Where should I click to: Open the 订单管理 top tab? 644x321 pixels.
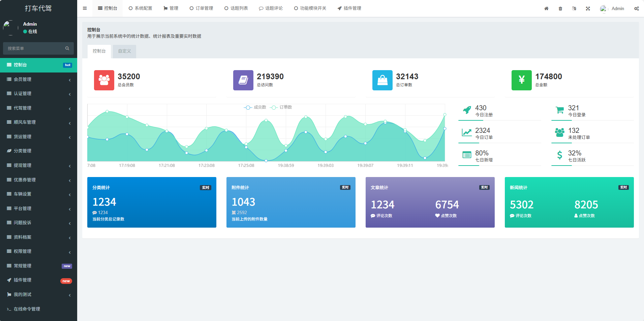pyautogui.click(x=201, y=8)
